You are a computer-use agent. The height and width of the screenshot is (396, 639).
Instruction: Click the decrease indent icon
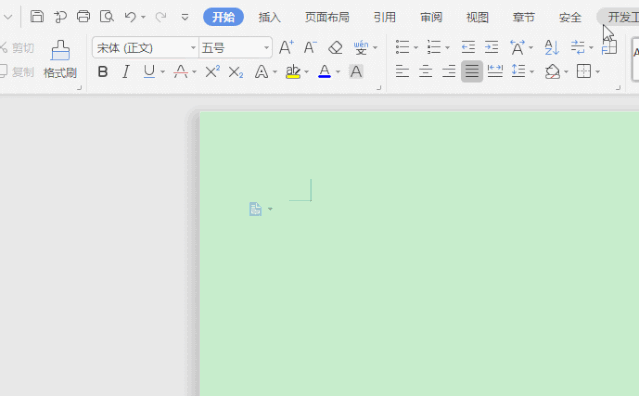point(468,47)
